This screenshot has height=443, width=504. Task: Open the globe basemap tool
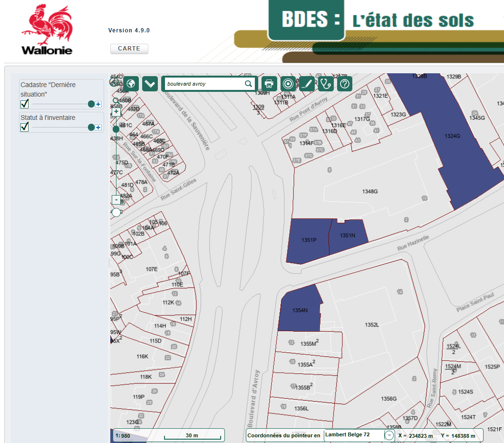coord(131,84)
